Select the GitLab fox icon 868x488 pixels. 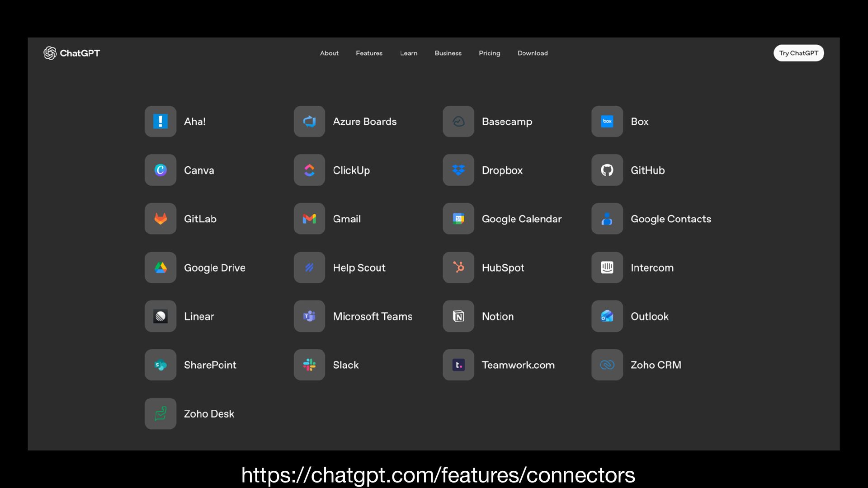pyautogui.click(x=160, y=219)
